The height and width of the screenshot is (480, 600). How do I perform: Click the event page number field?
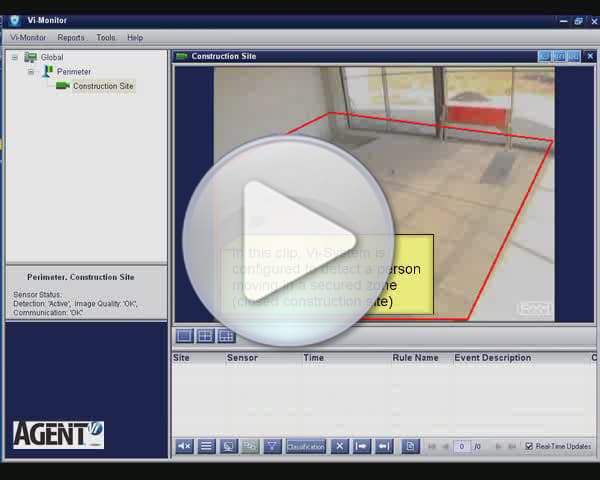point(462,446)
